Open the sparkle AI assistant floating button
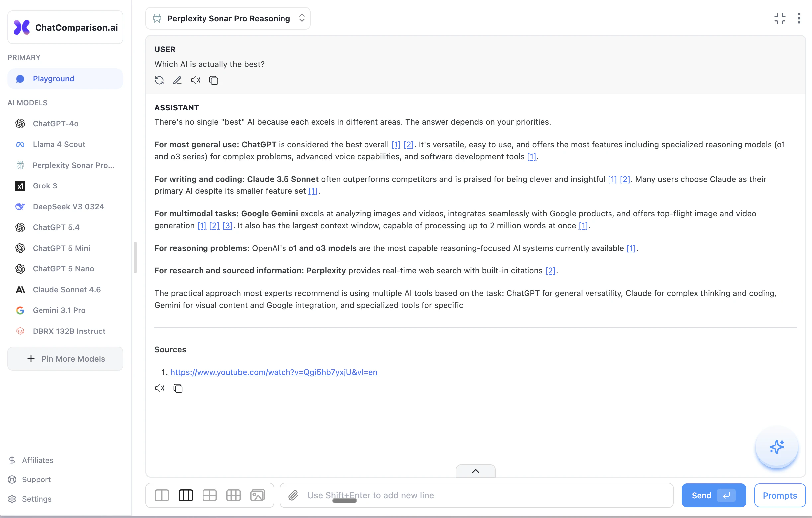This screenshot has width=812, height=518. coord(776,447)
